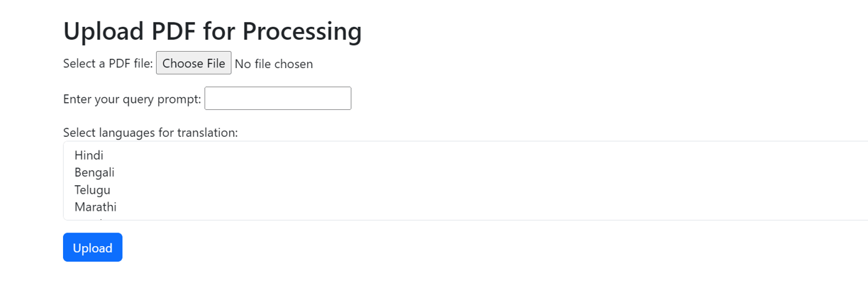Click the word 'Processing' in the heading
Image resolution: width=868 pixels, height=283 pixels.
pyautogui.click(x=302, y=31)
